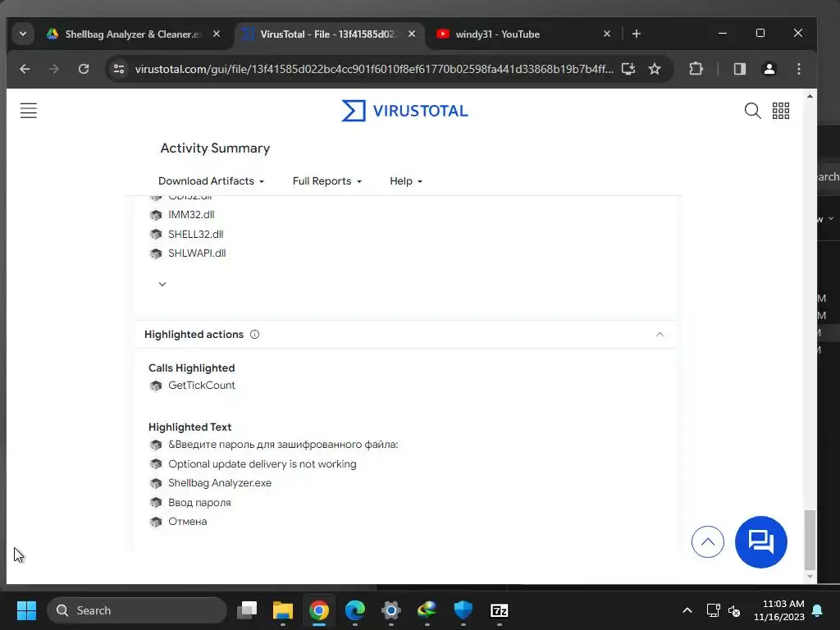
Task: Bookmark this page with the star icon
Action: pos(654,69)
